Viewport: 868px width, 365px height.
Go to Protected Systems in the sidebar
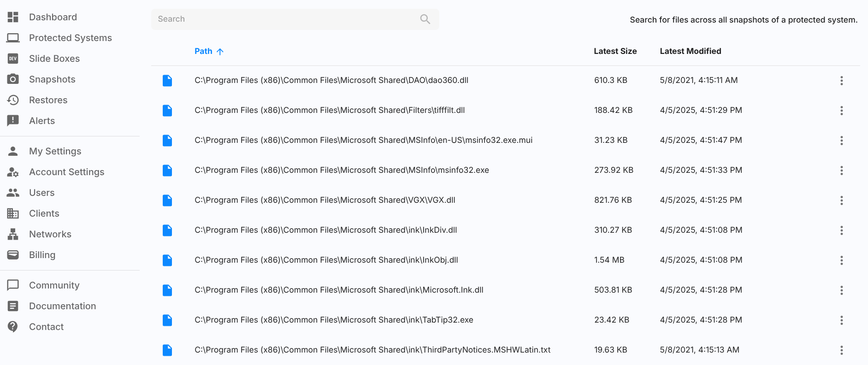point(70,38)
